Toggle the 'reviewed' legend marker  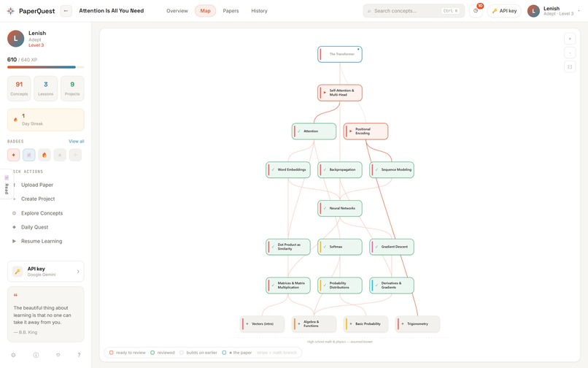pyautogui.click(x=152, y=353)
